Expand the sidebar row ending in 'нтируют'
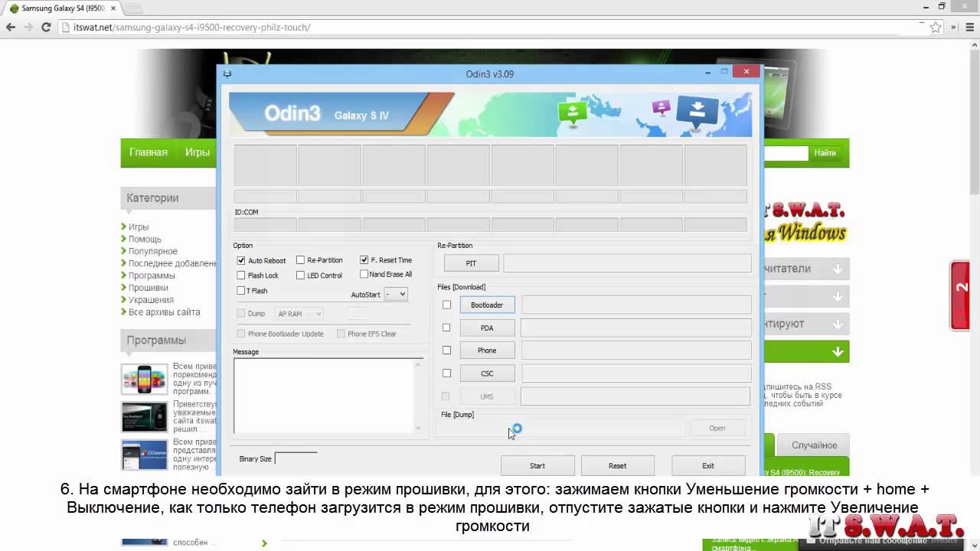This screenshot has width=980, height=551. tap(838, 324)
